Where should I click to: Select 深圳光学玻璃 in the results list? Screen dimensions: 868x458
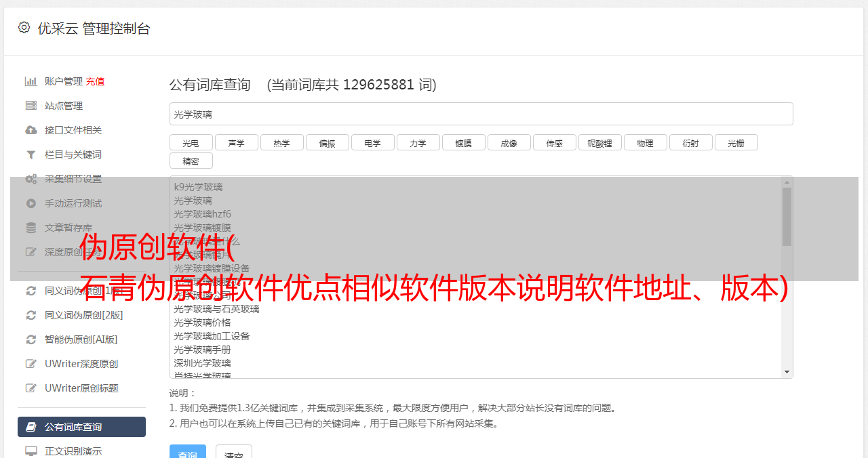click(x=202, y=363)
